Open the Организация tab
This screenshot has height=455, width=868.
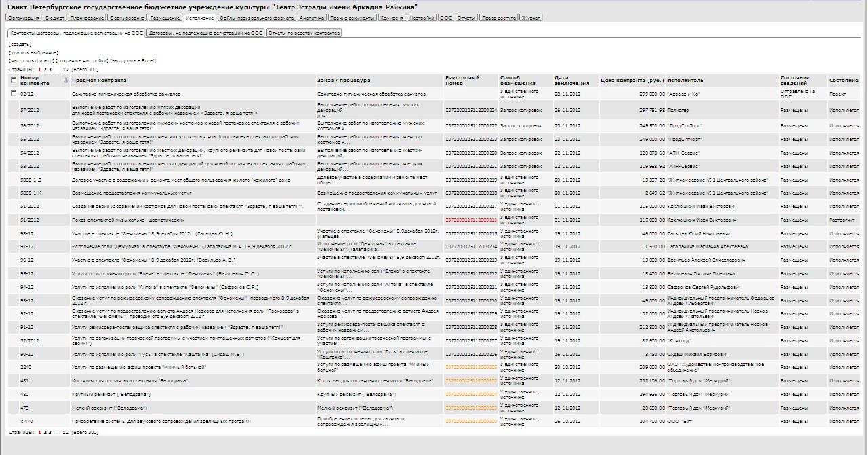[24, 18]
